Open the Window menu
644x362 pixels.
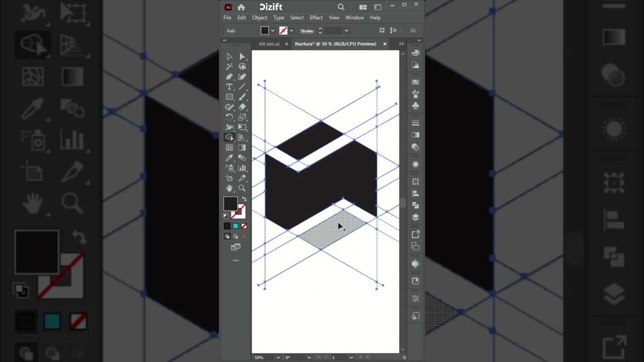[355, 18]
